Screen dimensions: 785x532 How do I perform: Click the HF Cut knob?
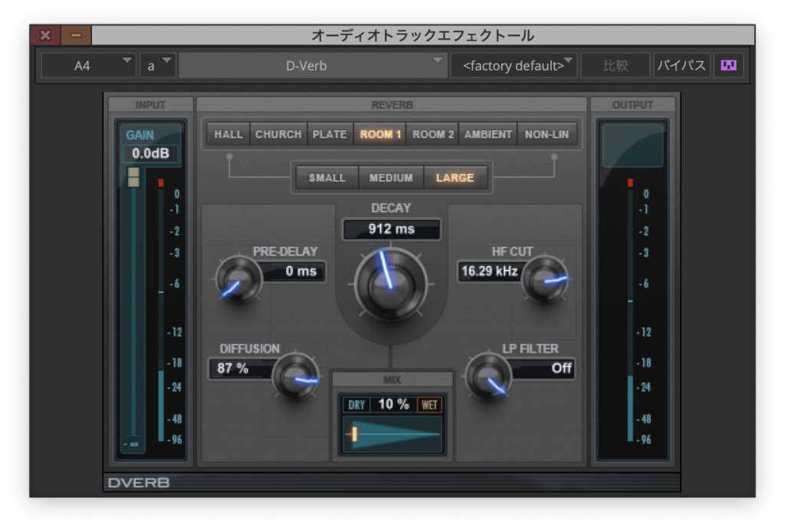coord(545,279)
